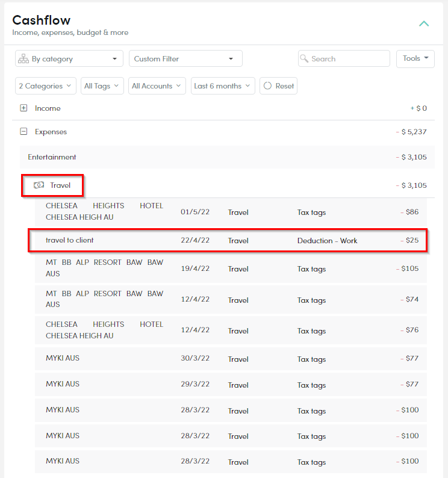Click the - $105 amount
This screenshot has width=448, height=478.
click(x=408, y=268)
